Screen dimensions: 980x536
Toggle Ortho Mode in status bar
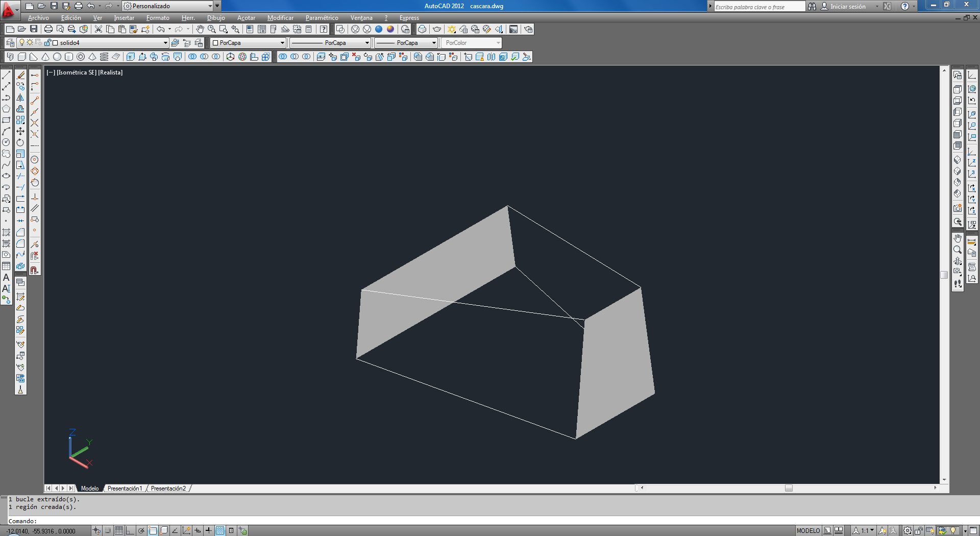point(130,530)
